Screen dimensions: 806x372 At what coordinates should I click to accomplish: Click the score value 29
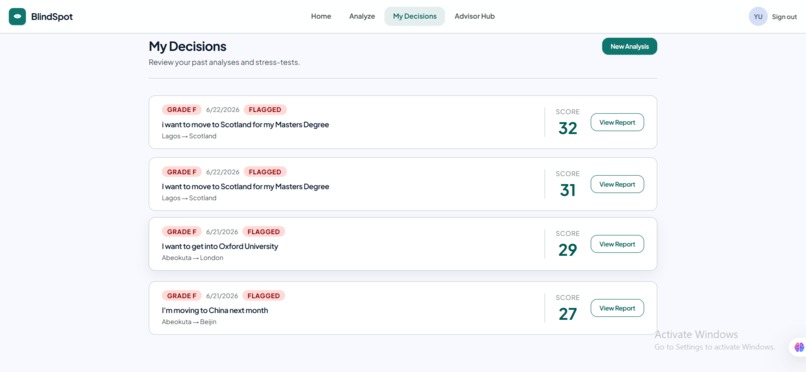point(567,250)
